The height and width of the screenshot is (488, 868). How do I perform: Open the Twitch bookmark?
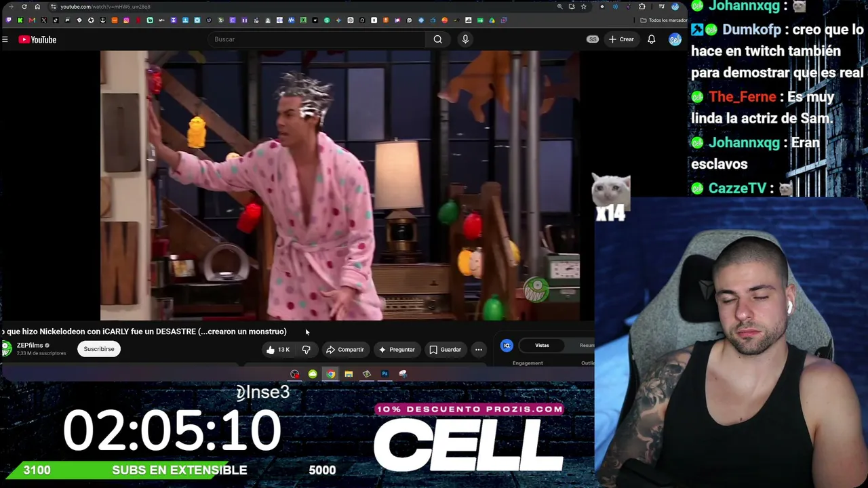click(x=8, y=20)
